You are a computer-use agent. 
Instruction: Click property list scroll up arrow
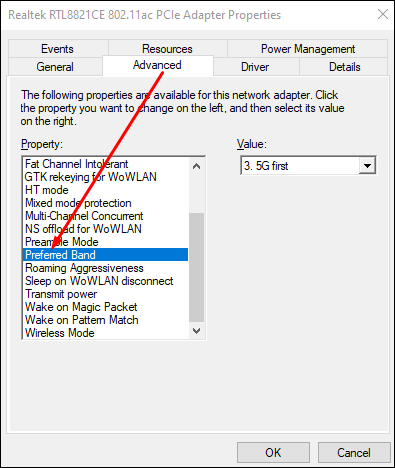coord(197,166)
